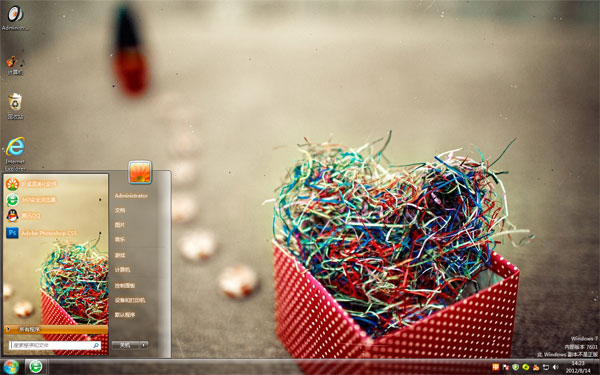
Task: Open the Administrator folder desktop icon
Action: (15, 18)
